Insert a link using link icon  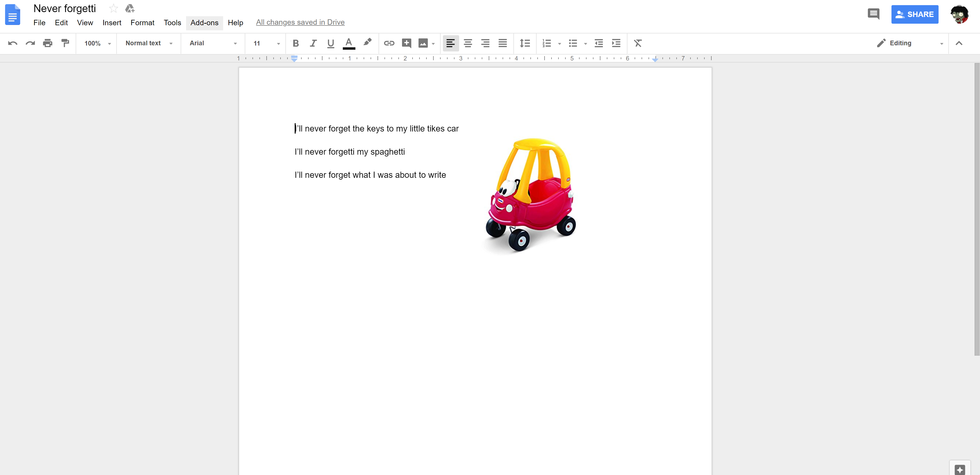[x=389, y=43]
